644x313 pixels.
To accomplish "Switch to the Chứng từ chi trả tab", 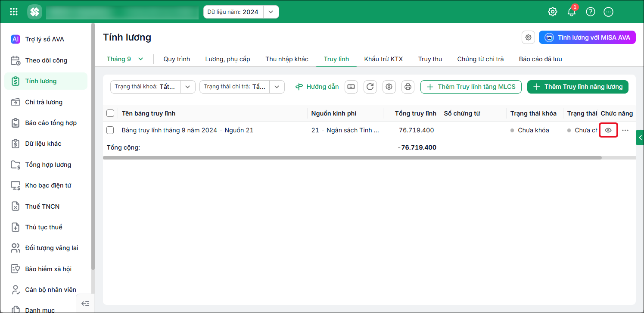I will (x=480, y=59).
